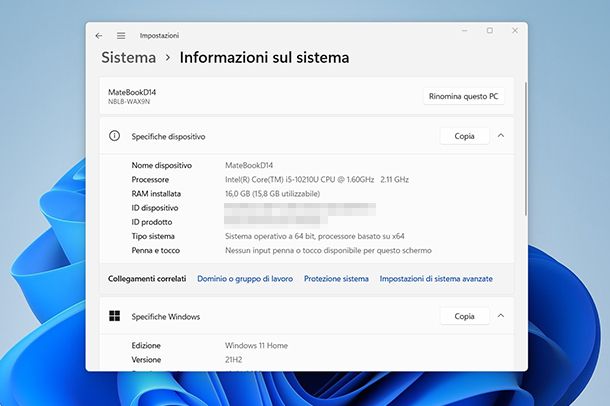The image size is (610, 406).
Task: Select the version value 21H2
Action: pos(233,360)
